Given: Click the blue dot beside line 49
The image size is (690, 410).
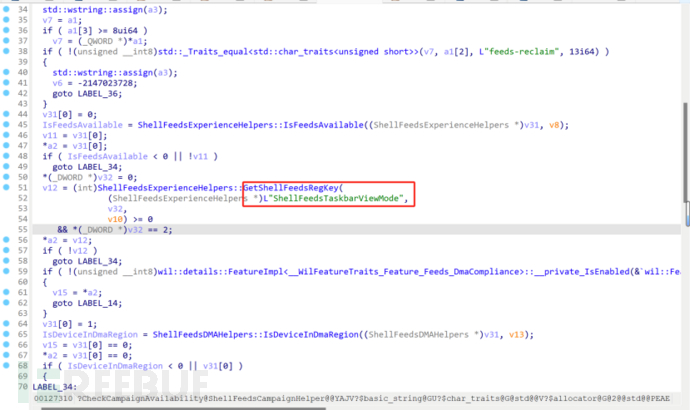Looking at the screenshot, I should tap(6, 166).
